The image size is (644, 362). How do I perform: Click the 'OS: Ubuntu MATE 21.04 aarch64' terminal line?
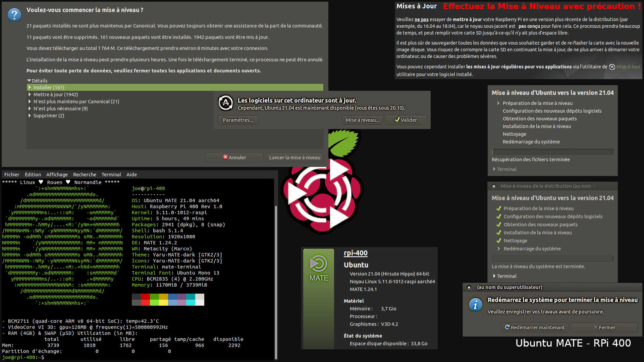(x=175, y=200)
